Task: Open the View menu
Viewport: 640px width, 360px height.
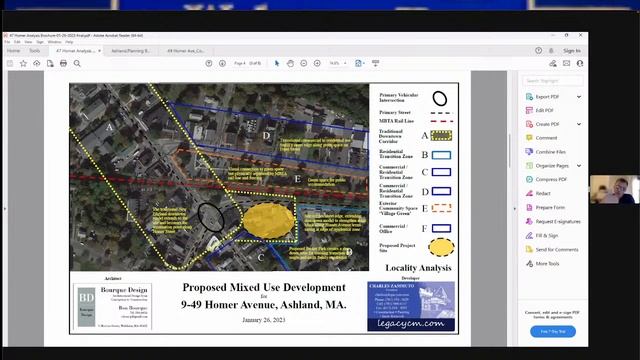Action: [28, 42]
